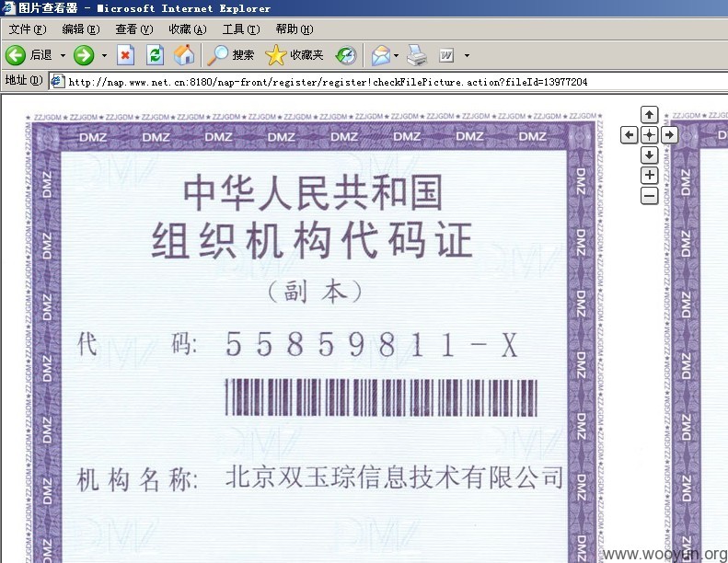Pan the image down with arrow button
Image resolution: width=728 pixels, height=563 pixels.
point(649,155)
